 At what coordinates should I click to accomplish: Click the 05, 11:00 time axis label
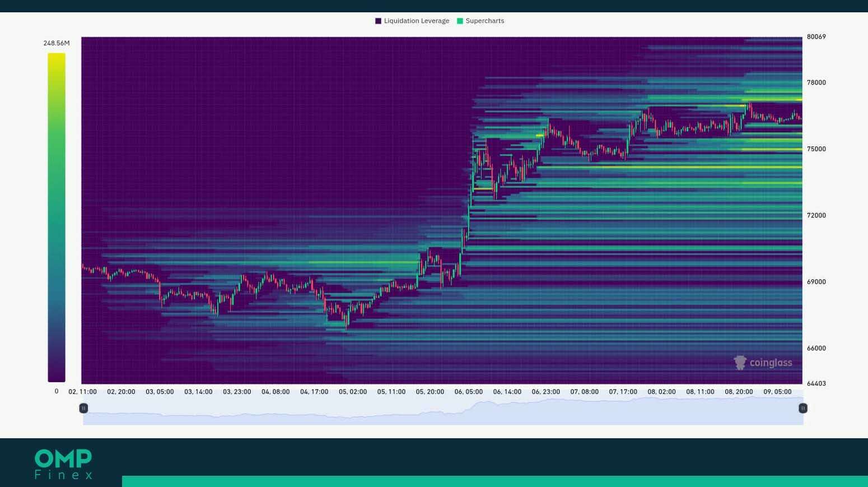391,392
